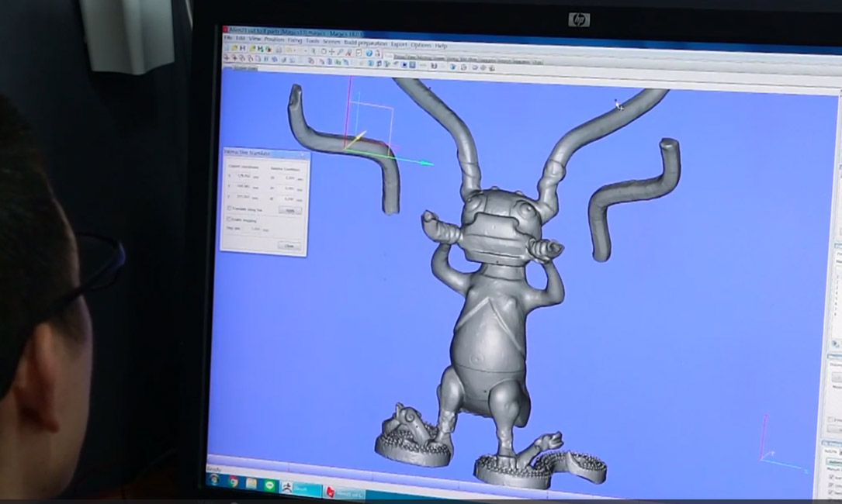Screen dimensions: 842x504
Task: Click the cross-shaped translate toolbar icon
Action: tap(332, 52)
